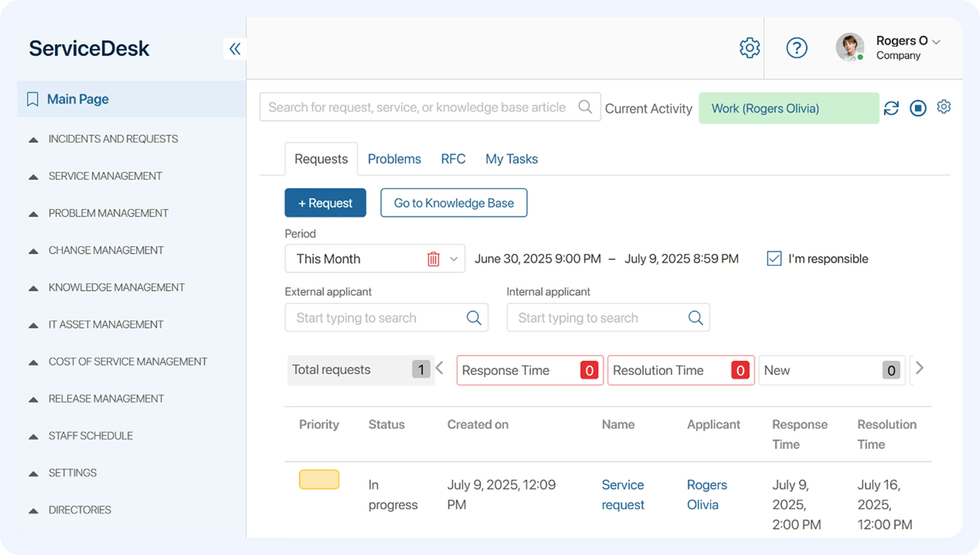Open the This Month period dropdown
The height and width of the screenshot is (555, 980).
pyautogui.click(x=454, y=259)
